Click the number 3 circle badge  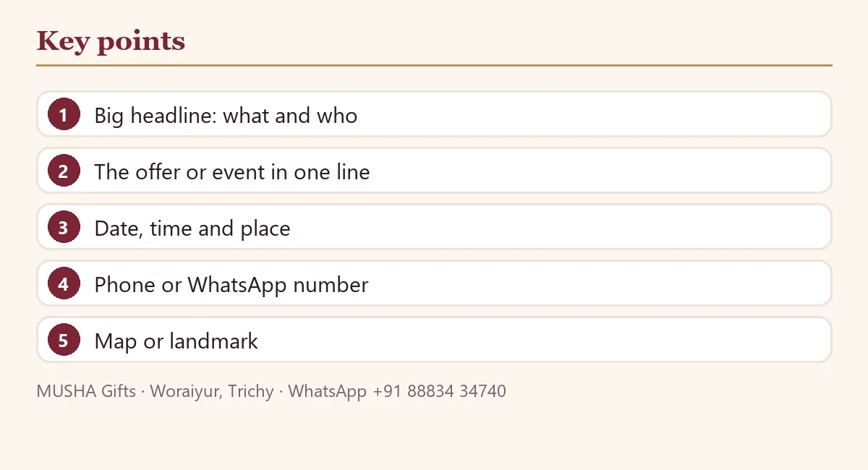[x=64, y=227]
